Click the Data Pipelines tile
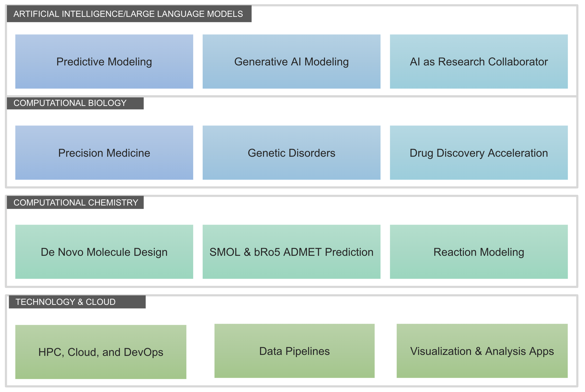The height and width of the screenshot is (392, 585). [x=294, y=351]
